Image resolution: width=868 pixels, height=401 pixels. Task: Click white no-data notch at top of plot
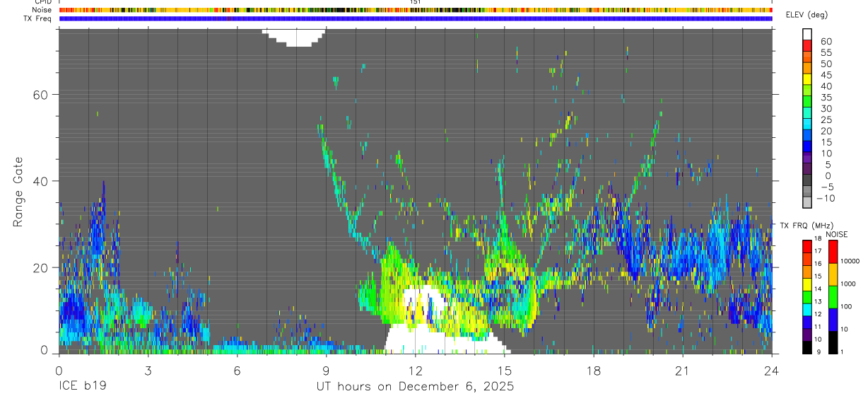[x=294, y=37]
